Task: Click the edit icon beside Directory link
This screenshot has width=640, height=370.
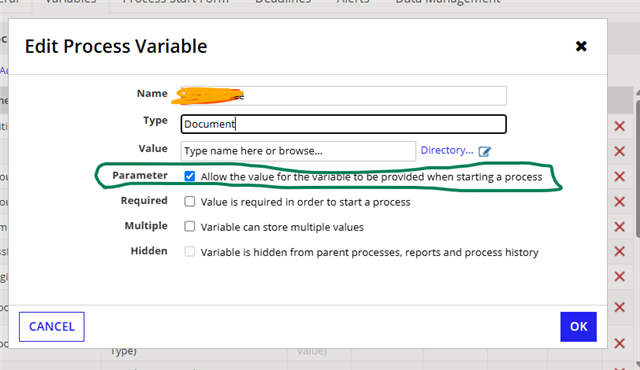Action: (484, 151)
